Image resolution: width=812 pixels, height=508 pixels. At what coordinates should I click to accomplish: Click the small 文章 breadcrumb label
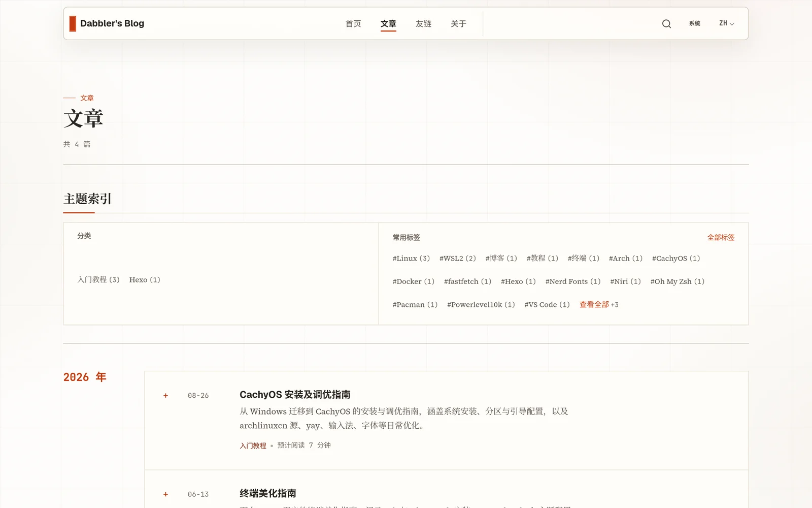click(87, 98)
